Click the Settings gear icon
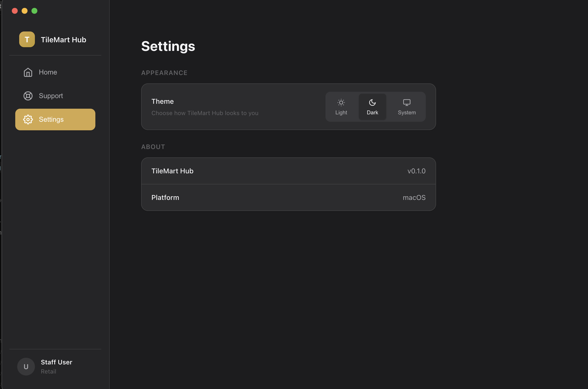Image resolution: width=588 pixels, height=389 pixels. [28, 119]
